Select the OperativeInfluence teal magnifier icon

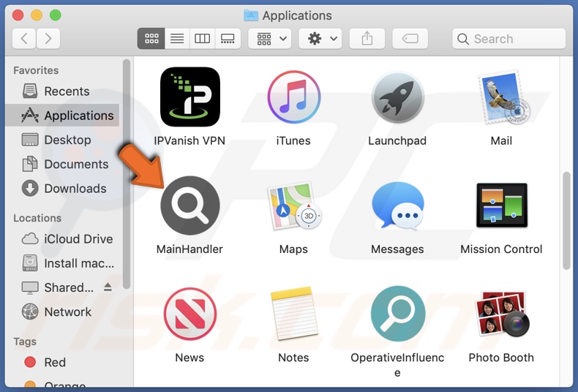398,314
